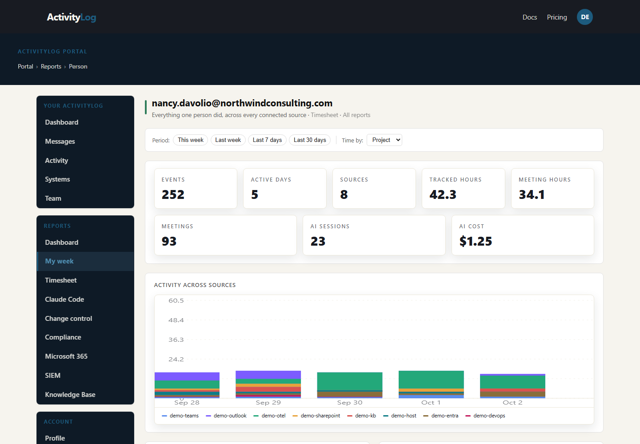
Task: Click the All reports link
Action: point(356,115)
